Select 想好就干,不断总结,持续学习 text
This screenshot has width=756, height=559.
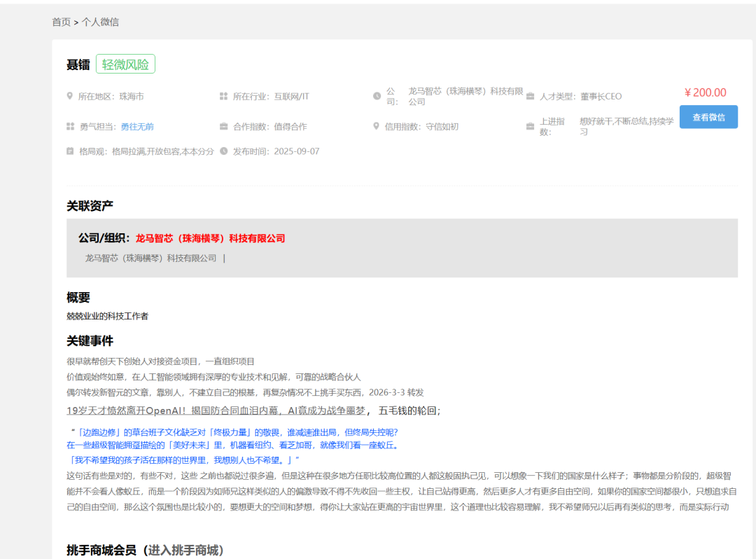pyautogui.click(x=626, y=126)
